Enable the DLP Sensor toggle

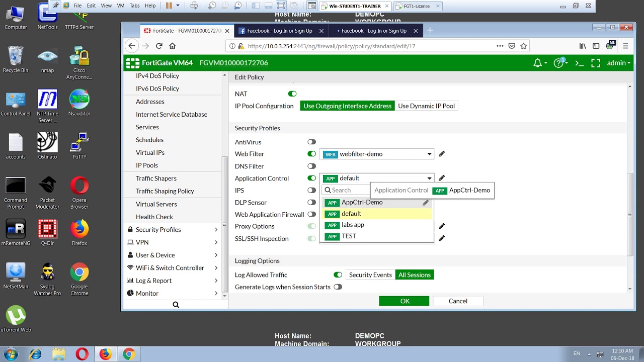pyautogui.click(x=312, y=202)
